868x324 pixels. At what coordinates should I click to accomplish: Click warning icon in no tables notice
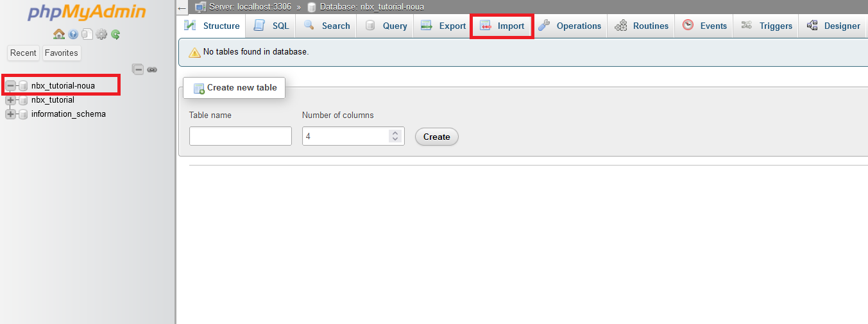tap(194, 52)
